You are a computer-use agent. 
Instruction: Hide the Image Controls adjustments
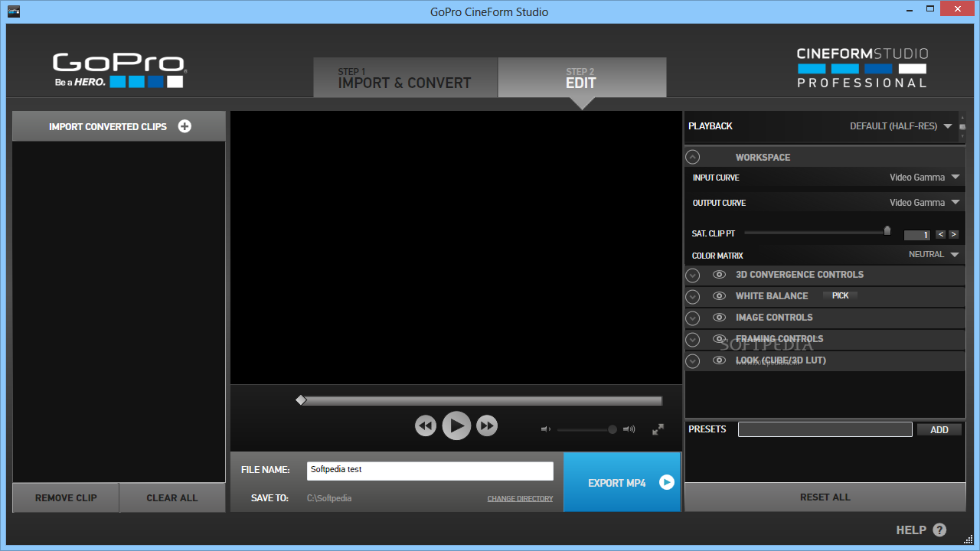tap(719, 318)
